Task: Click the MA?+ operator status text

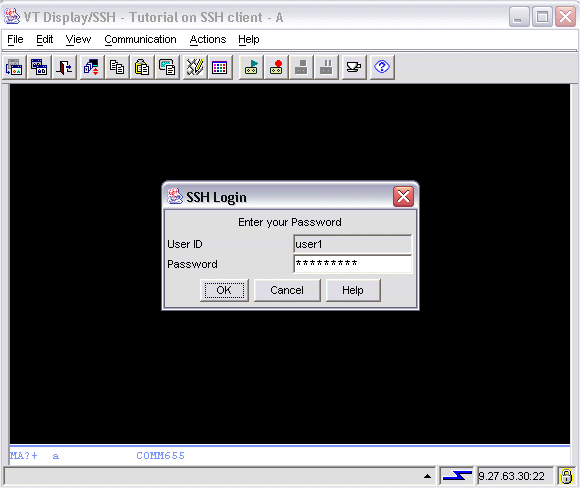Action: tap(23, 455)
